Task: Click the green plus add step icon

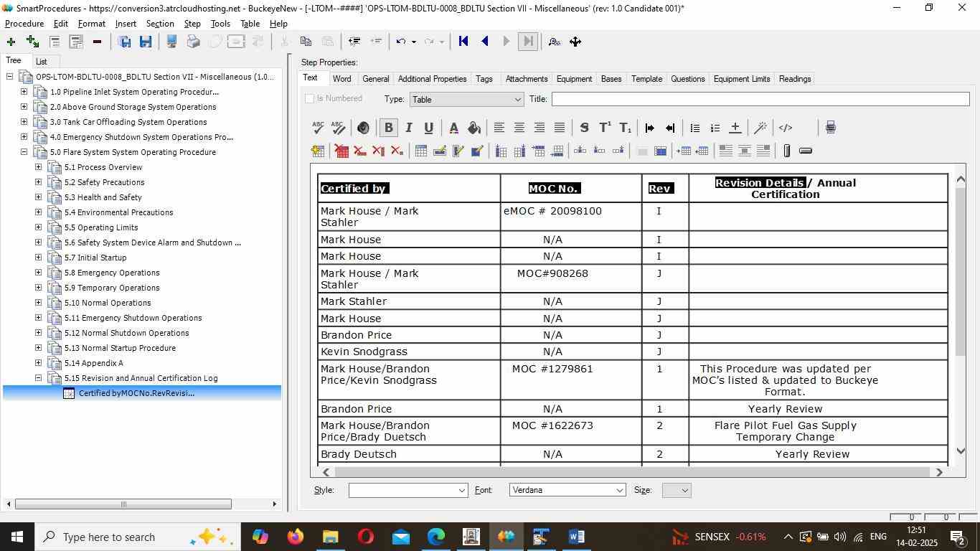Action: tap(11, 42)
